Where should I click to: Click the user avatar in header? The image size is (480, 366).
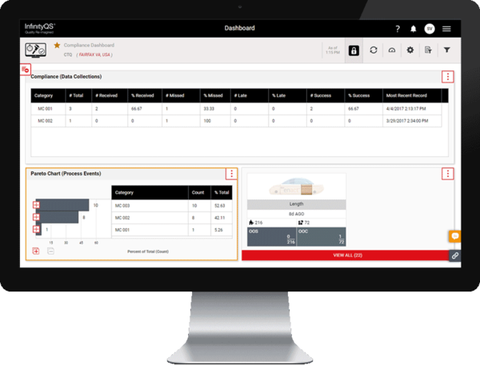tap(430, 29)
